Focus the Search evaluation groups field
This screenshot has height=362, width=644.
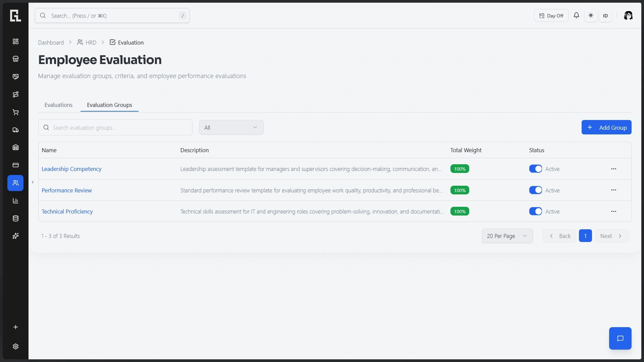115,127
